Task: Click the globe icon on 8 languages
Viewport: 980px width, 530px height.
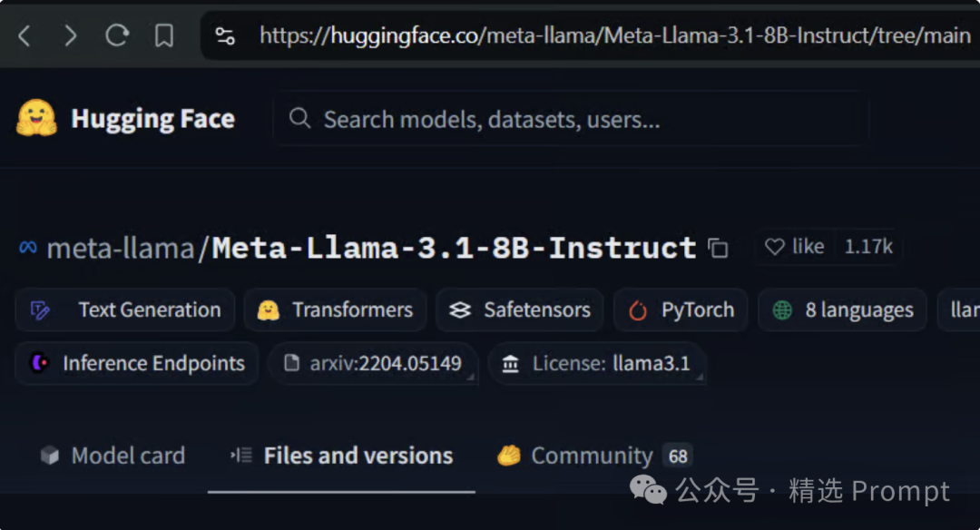Action: (782, 310)
